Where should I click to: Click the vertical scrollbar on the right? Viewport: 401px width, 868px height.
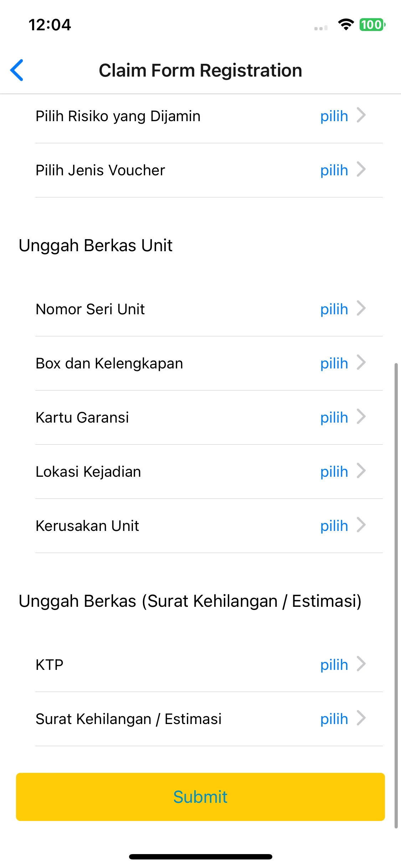(396, 595)
